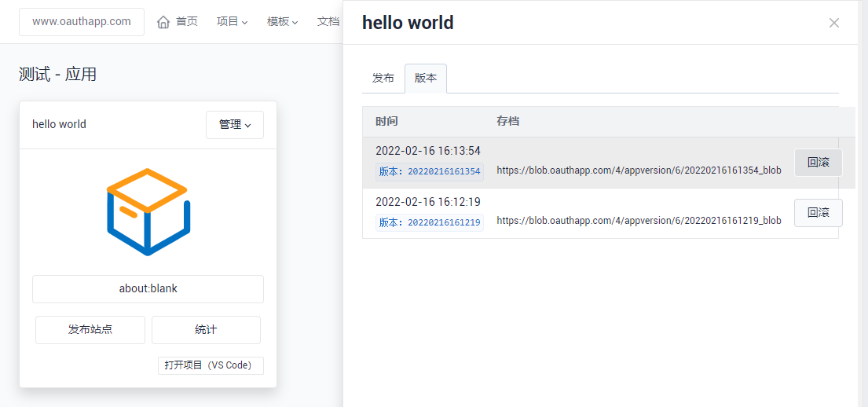
Task: Click blob URL ending 20220216161219_blob
Action: (x=639, y=220)
